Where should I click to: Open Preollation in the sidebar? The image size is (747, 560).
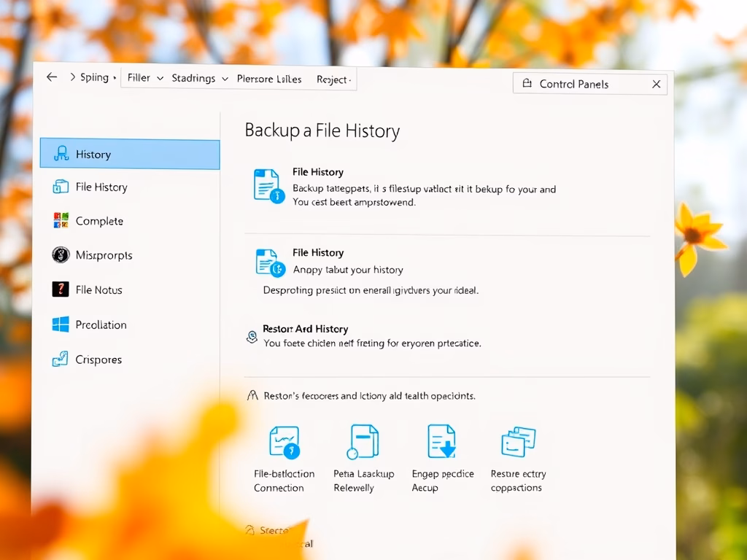point(101,324)
